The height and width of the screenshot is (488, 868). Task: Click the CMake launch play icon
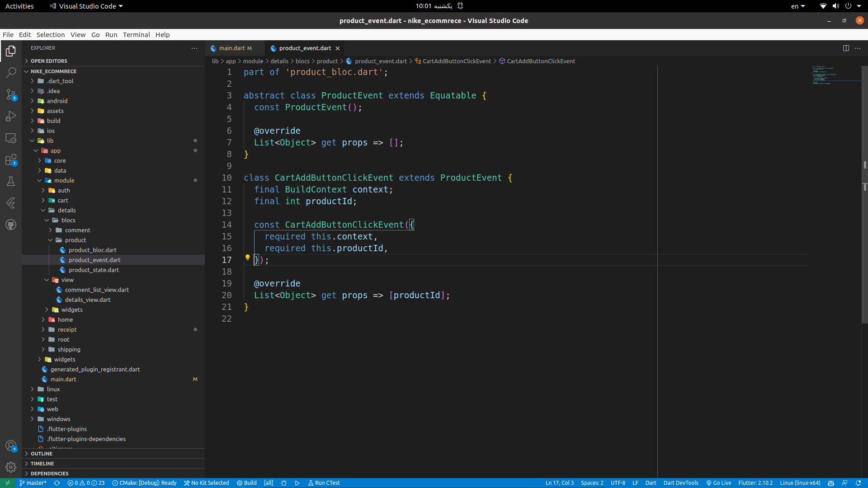click(297, 483)
